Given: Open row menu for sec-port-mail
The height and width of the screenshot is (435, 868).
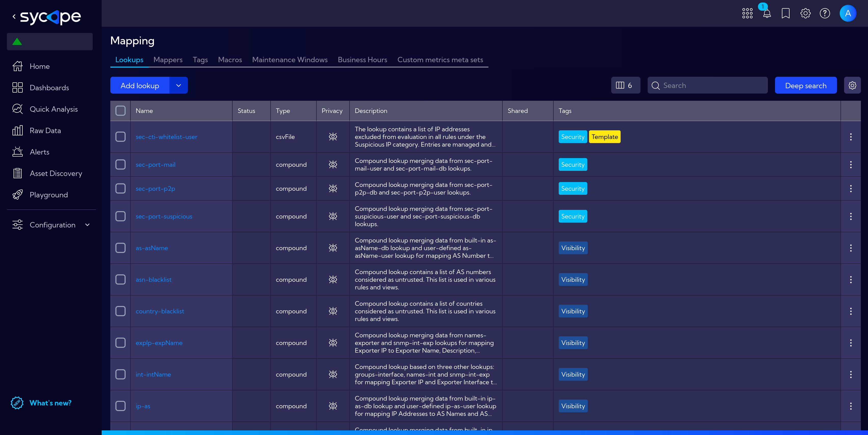Looking at the screenshot, I should coord(850,164).
